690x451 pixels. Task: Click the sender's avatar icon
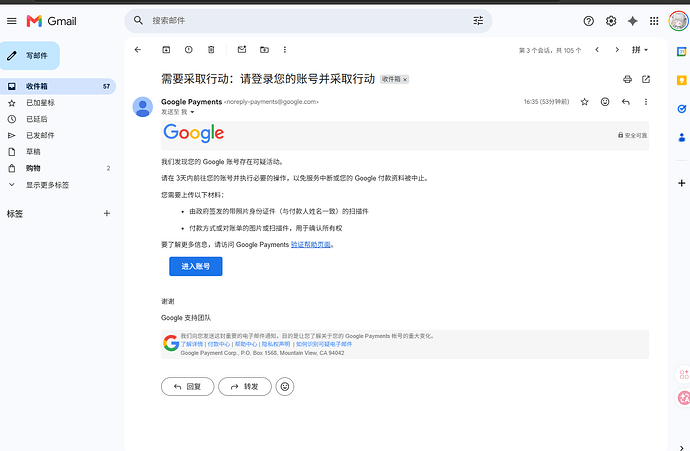pos(143,106)
